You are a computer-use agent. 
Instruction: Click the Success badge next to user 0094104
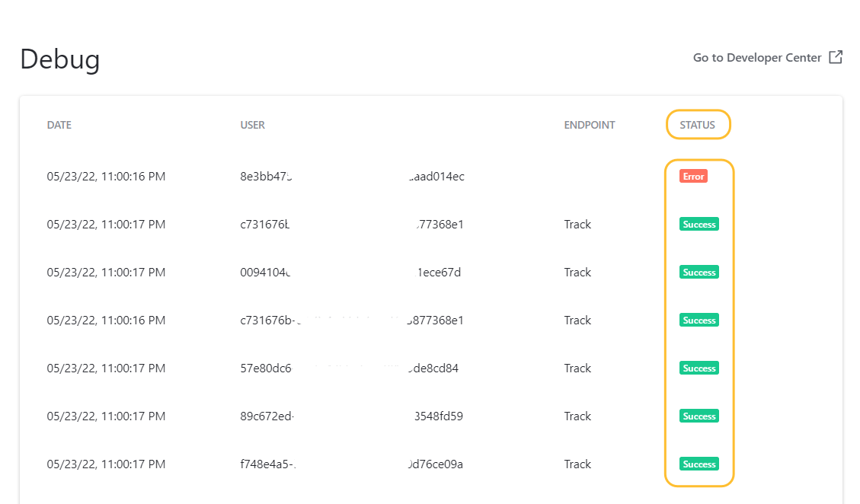tap(699, 272)
